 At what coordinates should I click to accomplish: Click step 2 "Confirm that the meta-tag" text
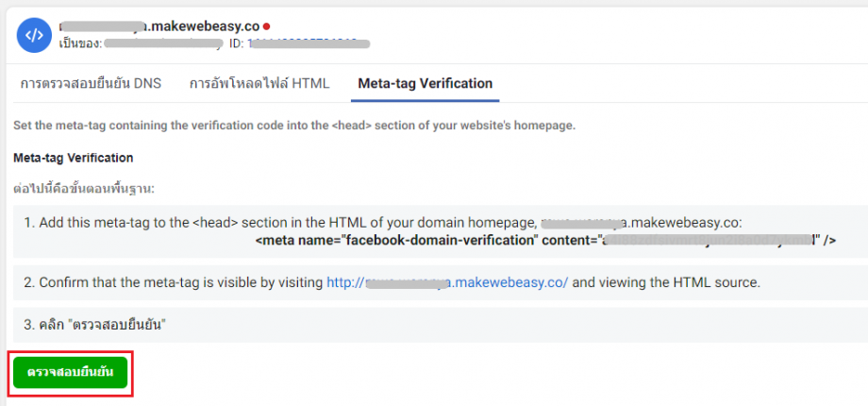pyautogui.click(x=174, y=282)
